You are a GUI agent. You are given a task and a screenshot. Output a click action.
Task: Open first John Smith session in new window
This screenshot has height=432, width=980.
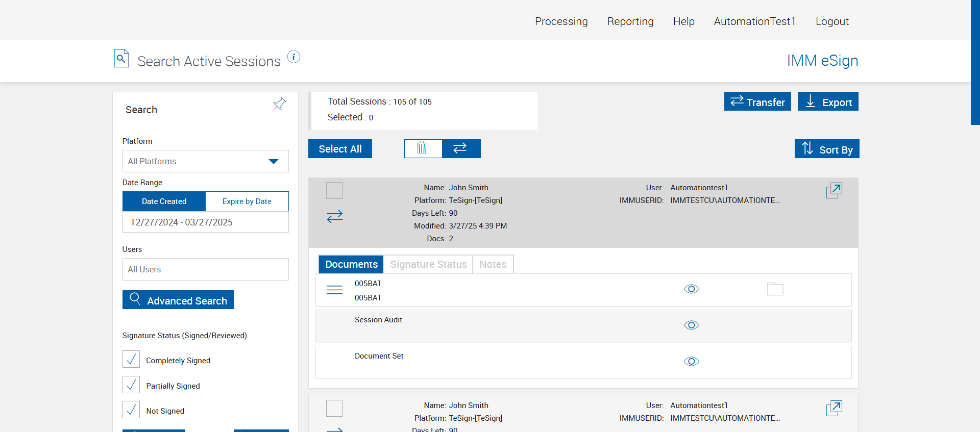[834, 190]
